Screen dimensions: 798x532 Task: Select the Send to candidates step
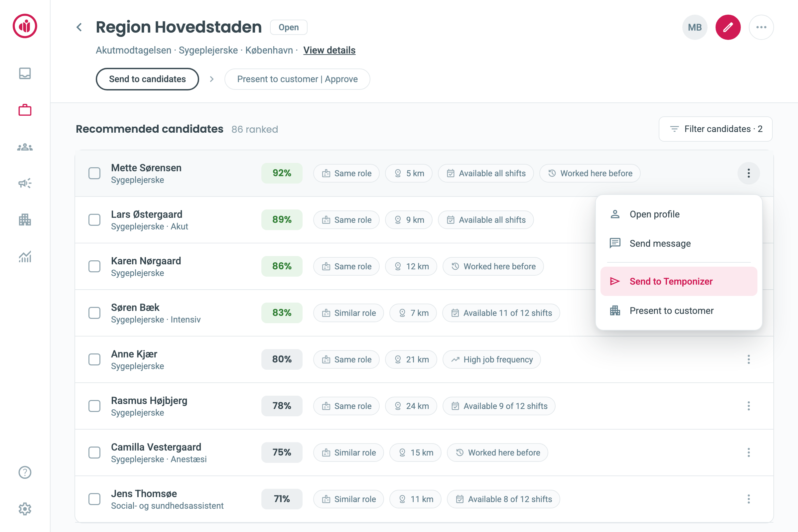click(147, 79)
